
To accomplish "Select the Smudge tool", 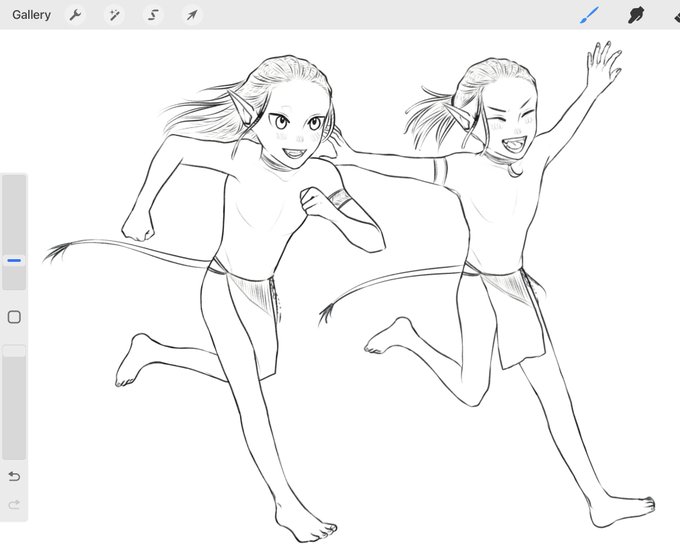I will 636,15.
